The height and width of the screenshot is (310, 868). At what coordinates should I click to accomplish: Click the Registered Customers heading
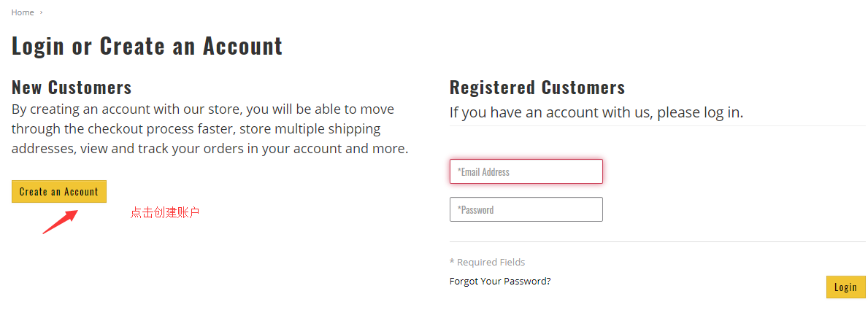pos(537,88)
